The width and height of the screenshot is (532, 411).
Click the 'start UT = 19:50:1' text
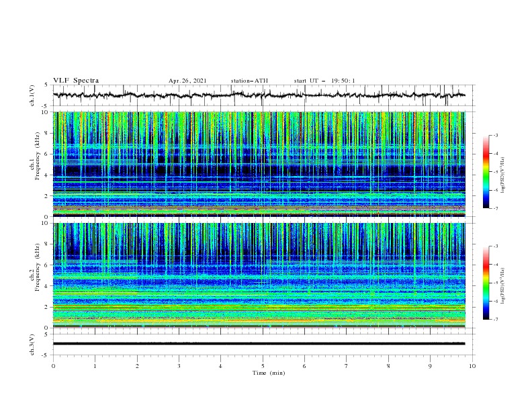pos(324,81)
